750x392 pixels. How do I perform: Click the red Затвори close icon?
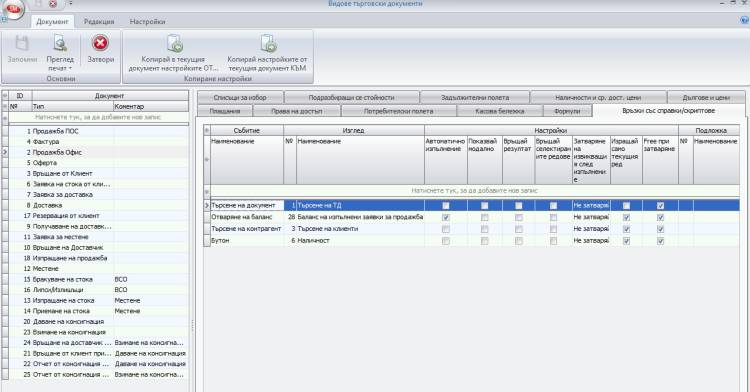click(100, 43)
